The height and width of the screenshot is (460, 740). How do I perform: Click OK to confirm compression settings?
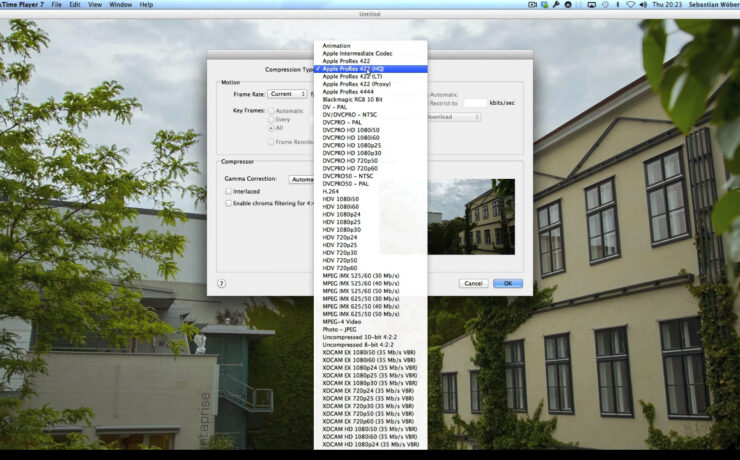[508, 284]
